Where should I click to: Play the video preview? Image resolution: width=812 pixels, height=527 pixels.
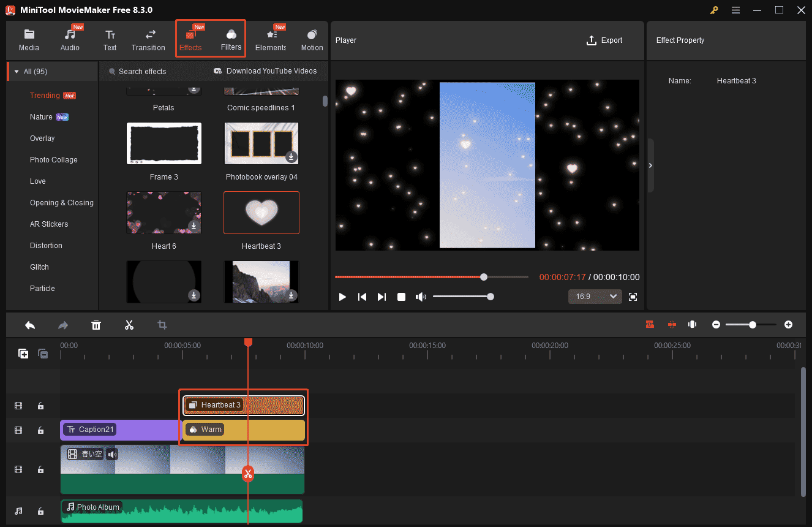click(342, 297)
